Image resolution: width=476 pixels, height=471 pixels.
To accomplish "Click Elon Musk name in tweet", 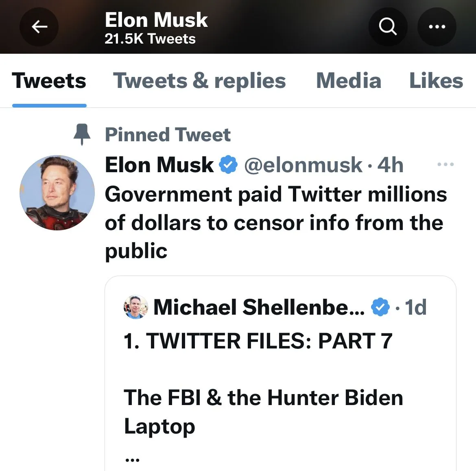I will [159, 165].
